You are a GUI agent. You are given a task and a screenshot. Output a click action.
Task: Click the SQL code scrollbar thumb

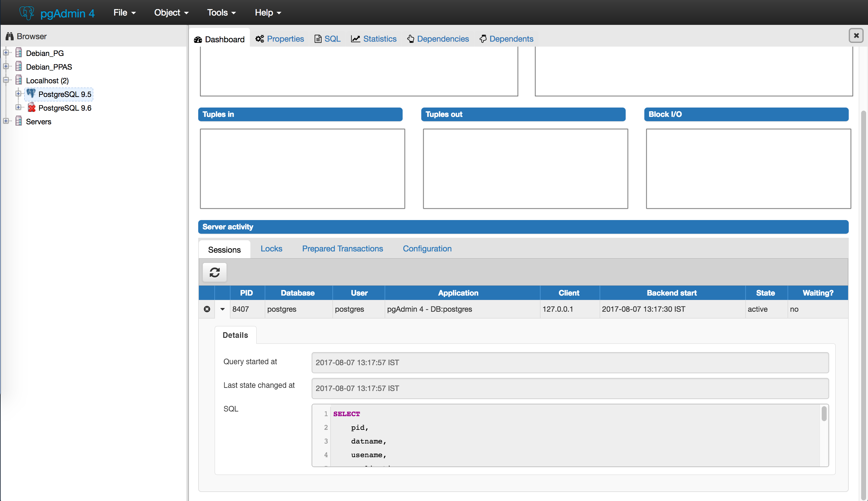[x=824, y=414]
